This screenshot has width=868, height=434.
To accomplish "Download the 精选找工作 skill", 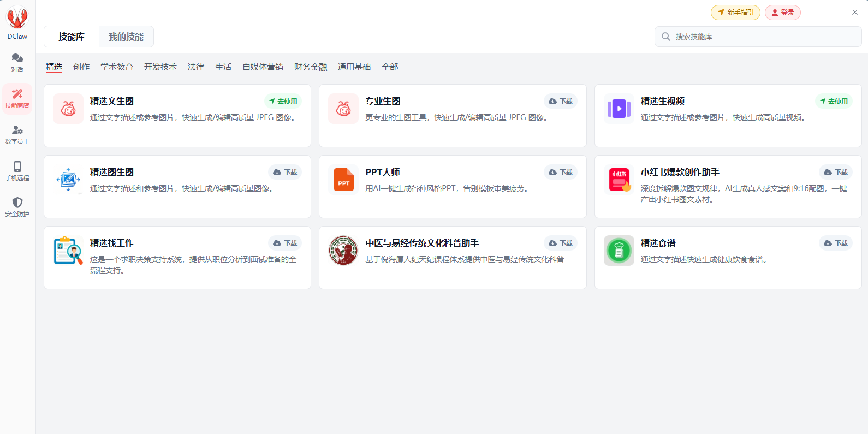I will coord(285,243).
